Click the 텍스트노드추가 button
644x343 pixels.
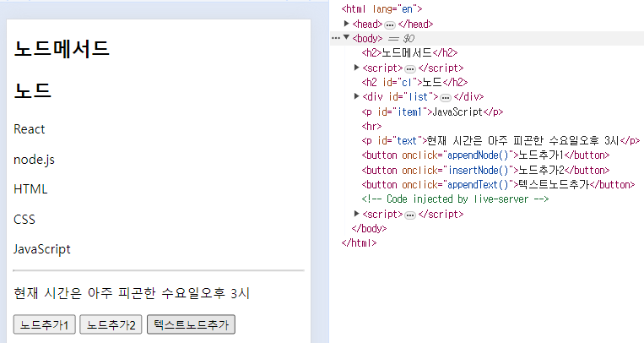point(191,324)
